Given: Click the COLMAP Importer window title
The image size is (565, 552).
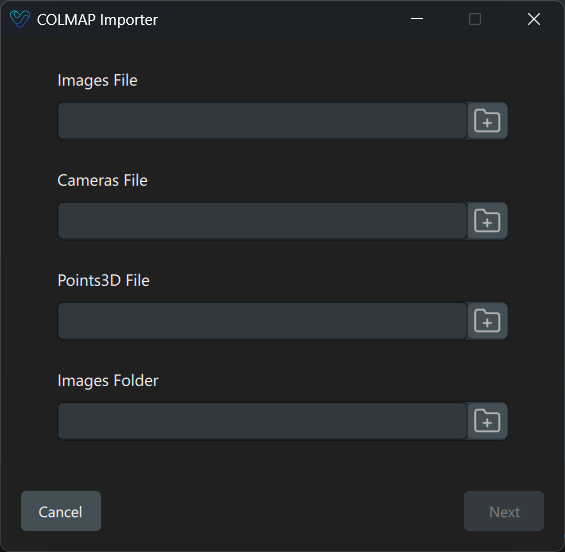Looking at the screenshot, I should click(97, 20).
